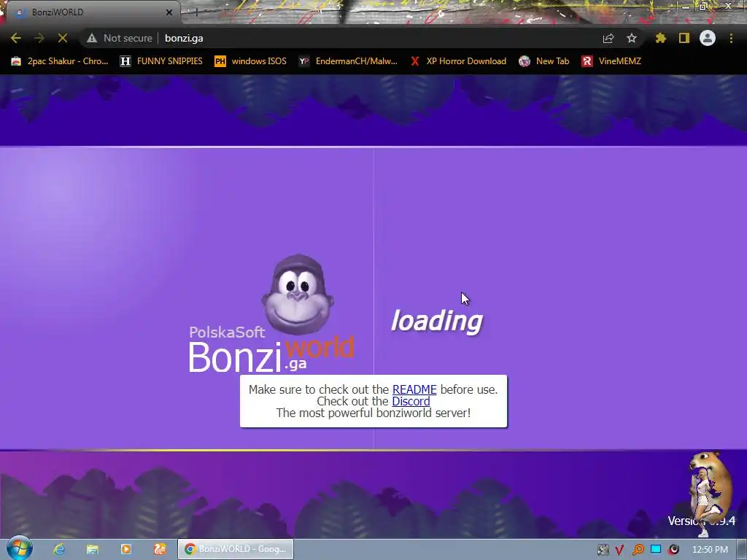The width and height of the screenshot is (747, 560).
Task: Launch Windows Media Player from taskbar
Action: click(126, 549)
